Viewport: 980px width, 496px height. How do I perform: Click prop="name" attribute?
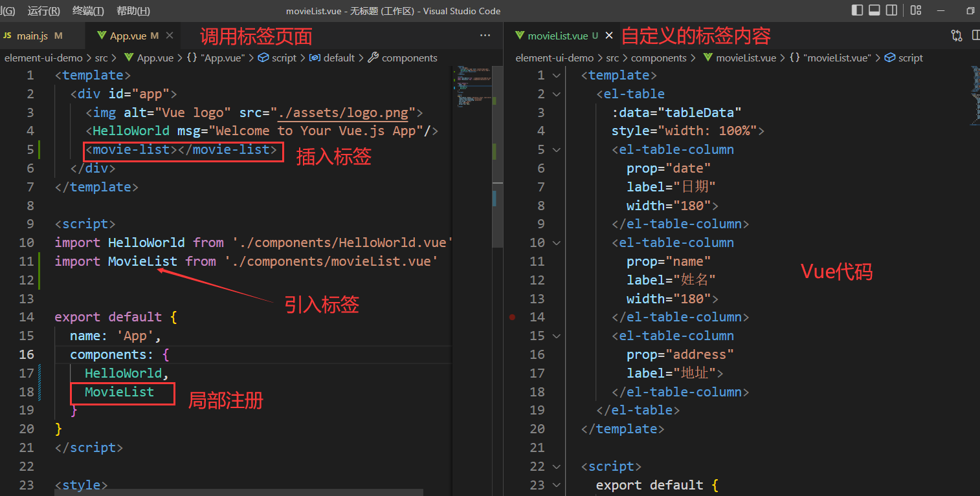point(669,261)
